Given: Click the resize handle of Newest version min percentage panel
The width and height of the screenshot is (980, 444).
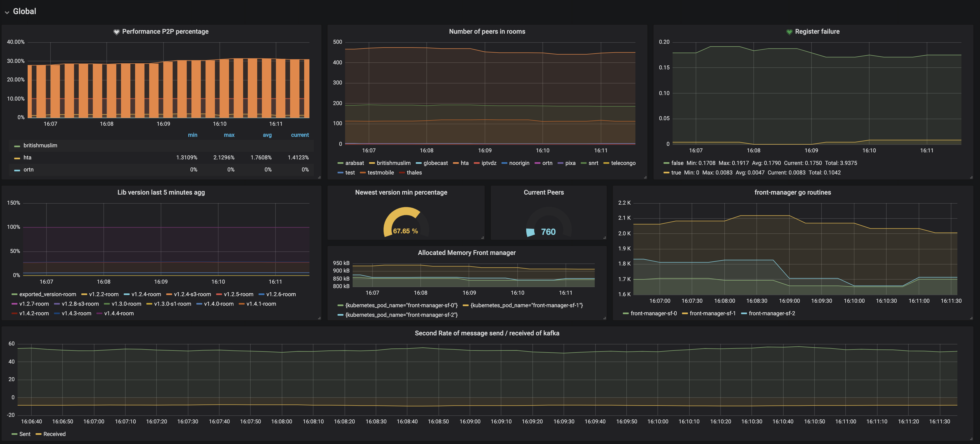Looking at the screenshot, I should pos(482,238).
